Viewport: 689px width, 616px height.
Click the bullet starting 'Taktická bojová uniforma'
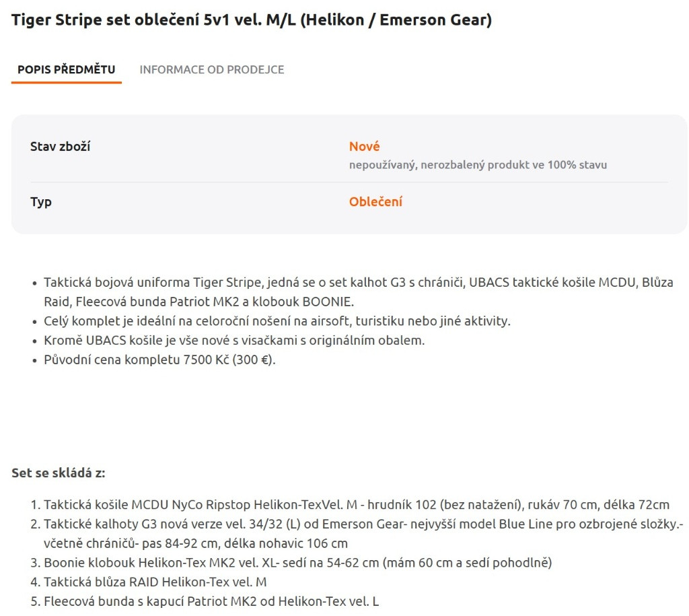(x=358, y=283)
